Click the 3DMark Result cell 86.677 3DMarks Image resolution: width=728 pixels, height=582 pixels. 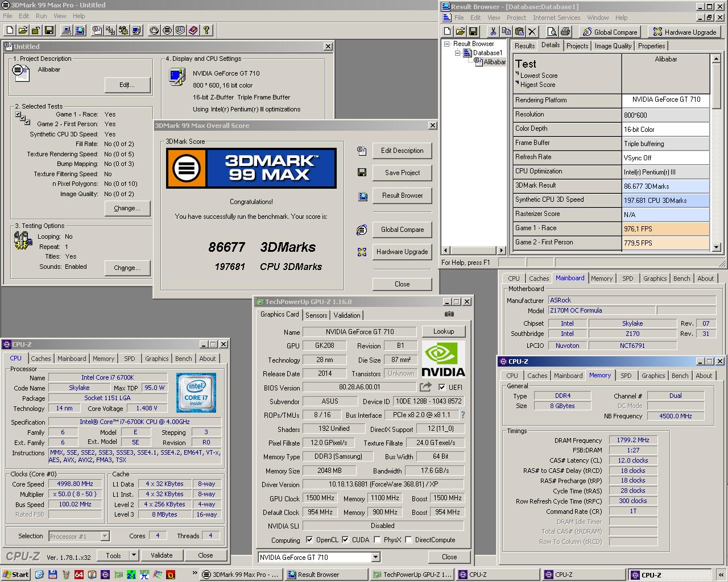pyautogui.click(x=665, y=186)
